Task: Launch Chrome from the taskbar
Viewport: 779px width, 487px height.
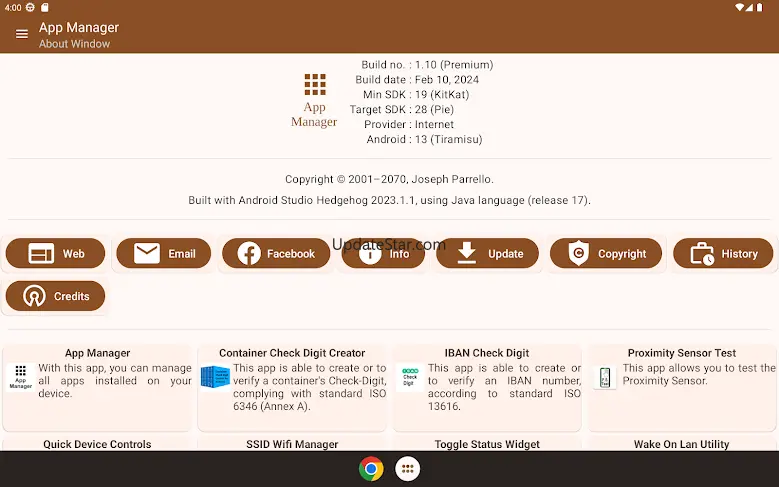Action: coord(371,469)
